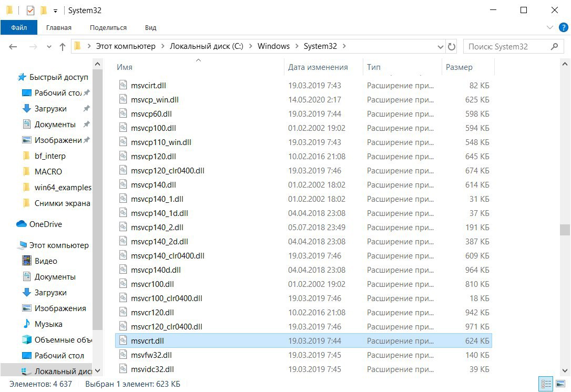Open Видео under Этот компьютер
The width and height of the screenshot is (571, 392).
click(46, 261)
